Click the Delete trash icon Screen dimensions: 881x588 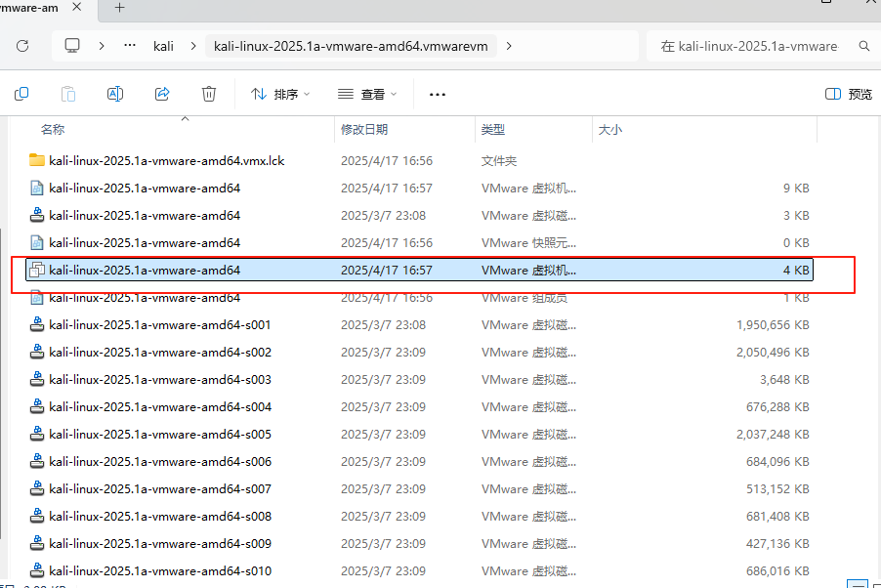(x=209, y=94)
